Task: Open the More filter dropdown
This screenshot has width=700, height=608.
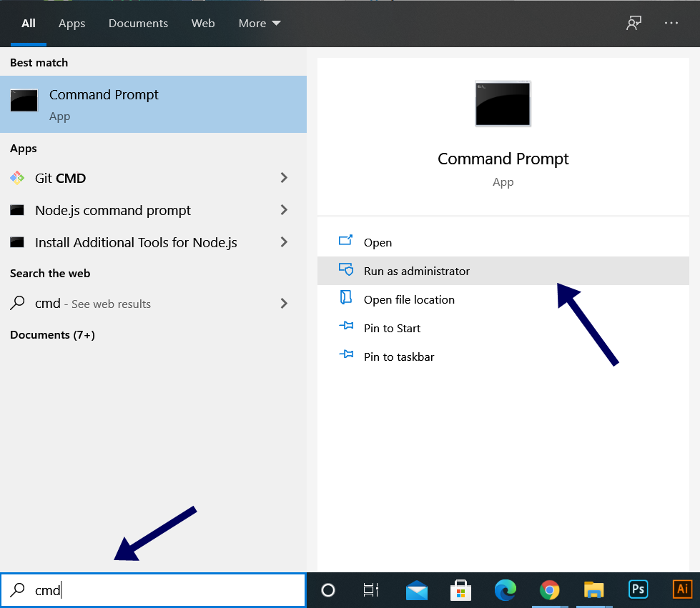Action: (x=259, y=23)
